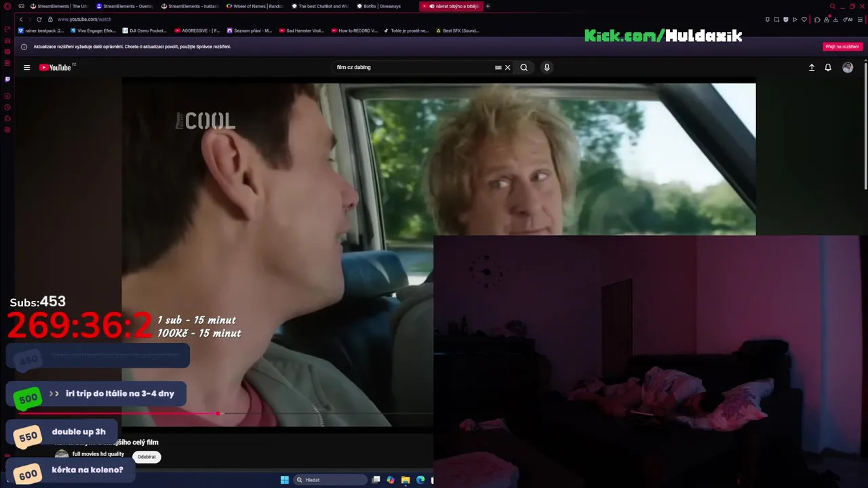868x488 pixels.
Task: Select the active 'návrat blbýho a blbějš' tab
Action: pyautogui.click(x=451, y=6)
